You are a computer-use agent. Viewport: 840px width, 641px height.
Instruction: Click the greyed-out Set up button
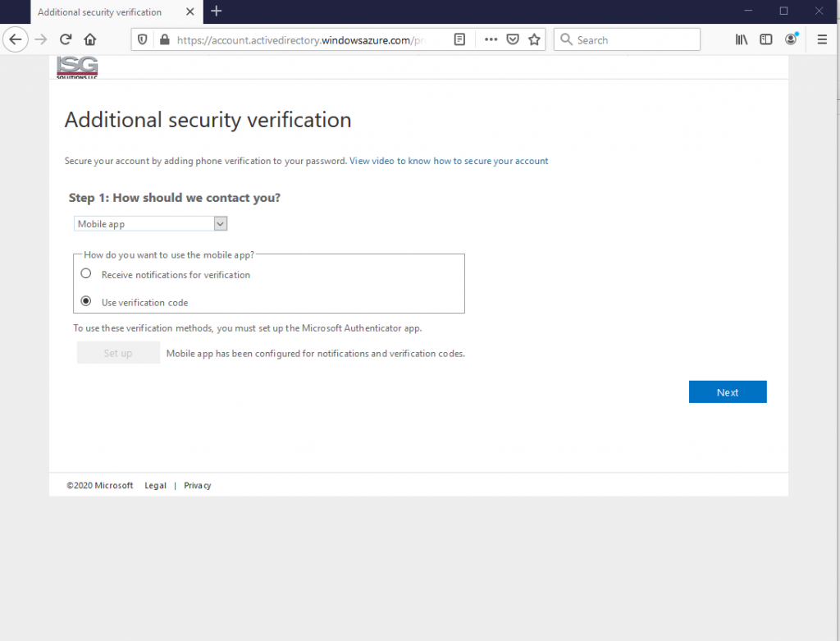pos(118,353)
